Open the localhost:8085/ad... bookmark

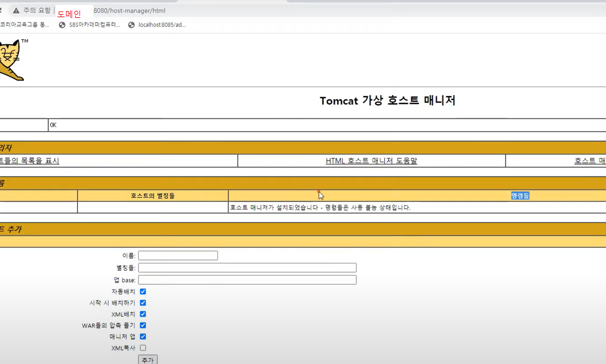(157, 25)
